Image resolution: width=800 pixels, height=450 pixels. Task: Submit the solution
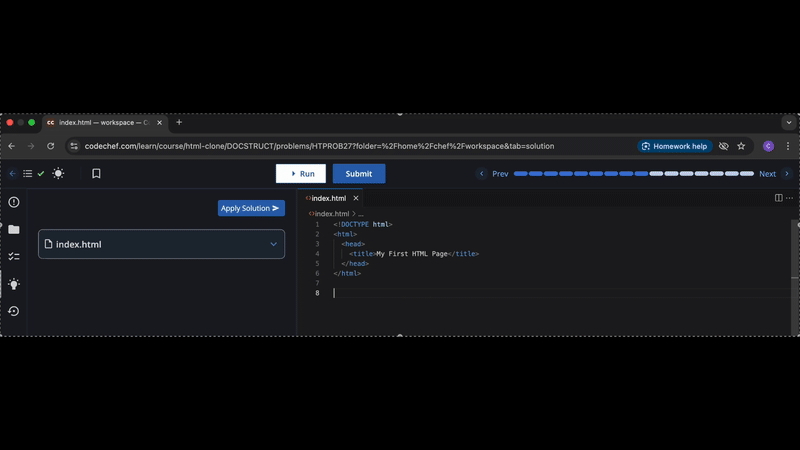[359, 173]
